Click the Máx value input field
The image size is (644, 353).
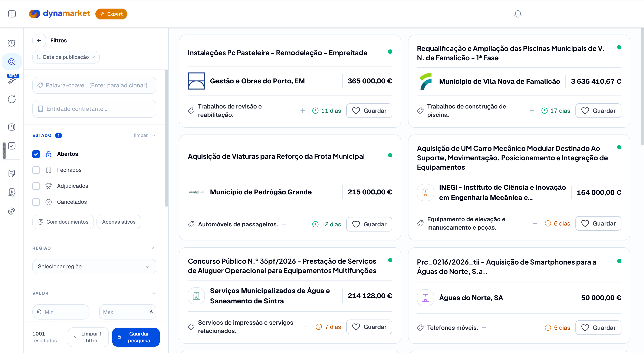click(128, 312)
